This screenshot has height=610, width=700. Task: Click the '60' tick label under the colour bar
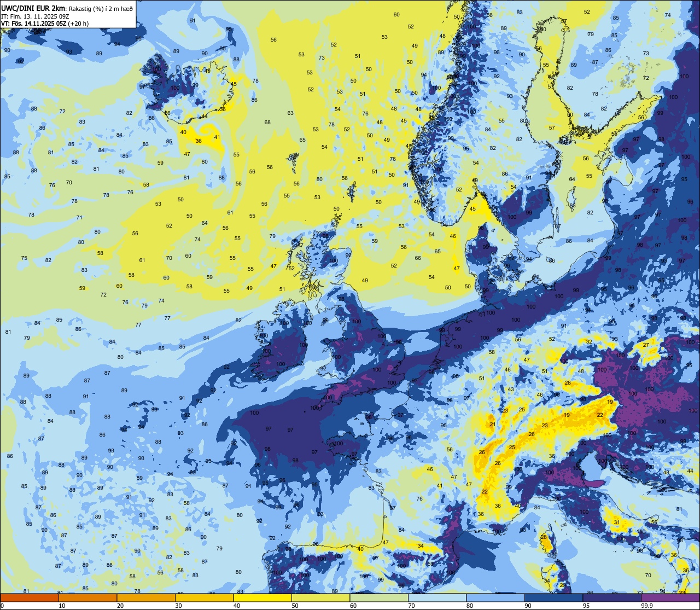pos(353,606)
